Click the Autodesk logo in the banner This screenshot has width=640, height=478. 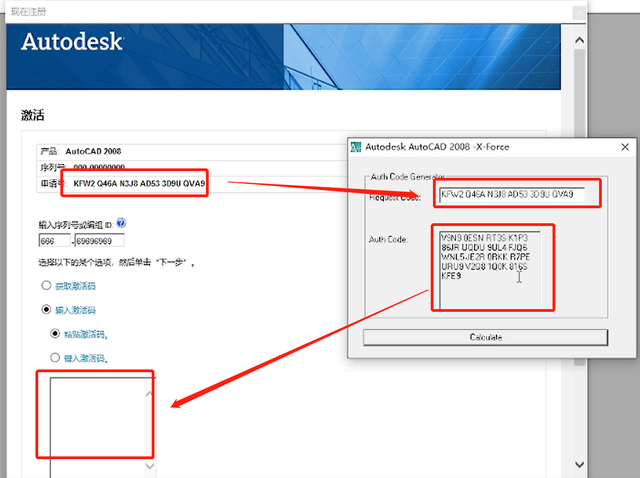(x=72, y=42)
